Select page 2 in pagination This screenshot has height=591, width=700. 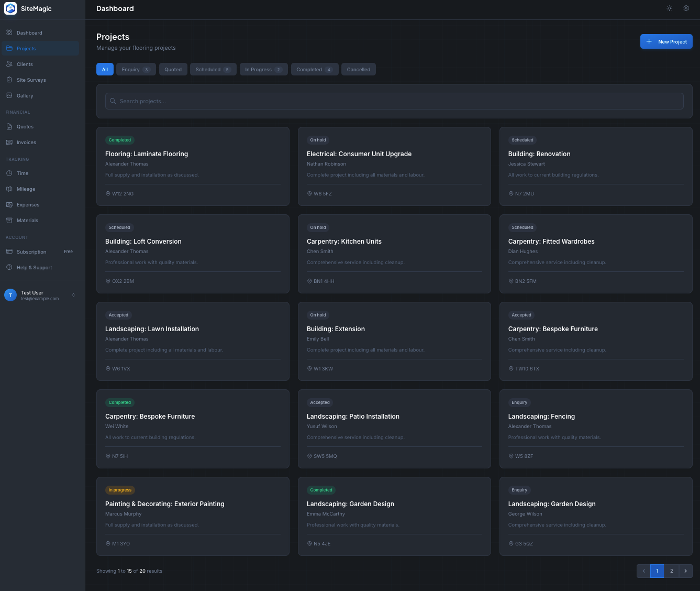point(671,571)
